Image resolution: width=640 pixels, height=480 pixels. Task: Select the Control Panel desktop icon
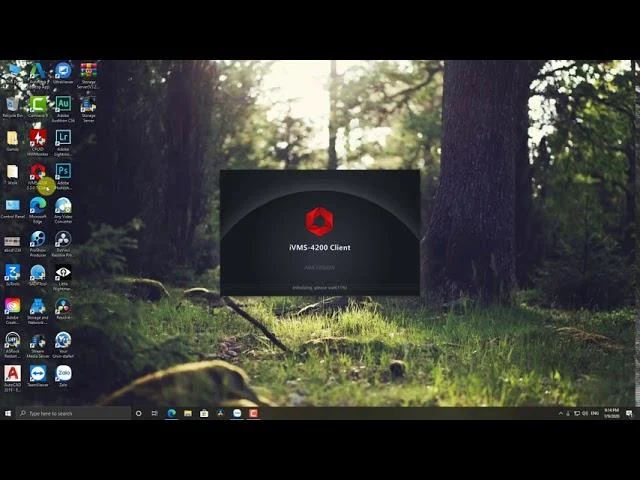[12, 208]
